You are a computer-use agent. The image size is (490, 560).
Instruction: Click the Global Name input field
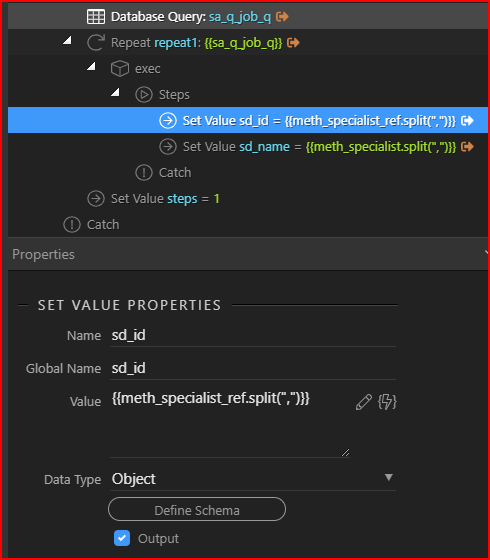point(253,368)
